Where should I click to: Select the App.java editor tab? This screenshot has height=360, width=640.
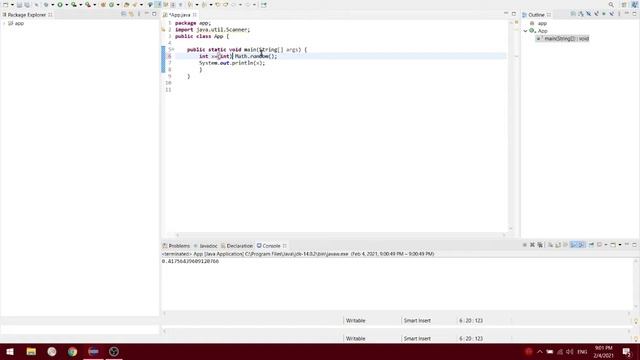coord(180,15)
